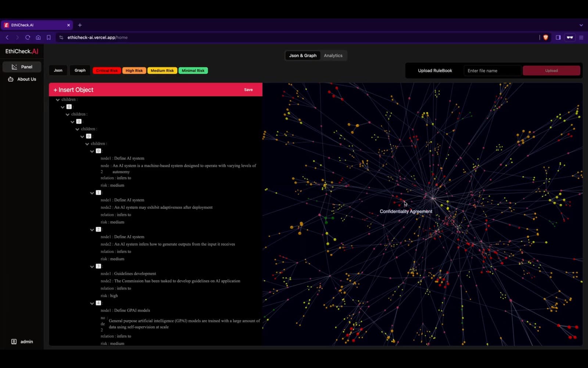Toggle the Minimal Risk filter
Viewport: 588px width, 368px height.
pos(193,70)
